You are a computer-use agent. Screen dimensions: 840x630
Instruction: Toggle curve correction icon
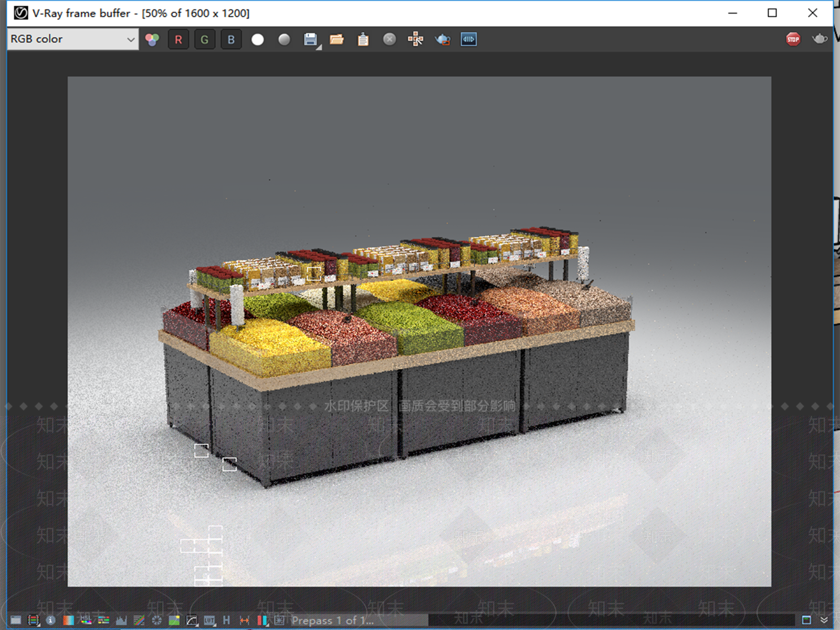(x=139, y=620)
